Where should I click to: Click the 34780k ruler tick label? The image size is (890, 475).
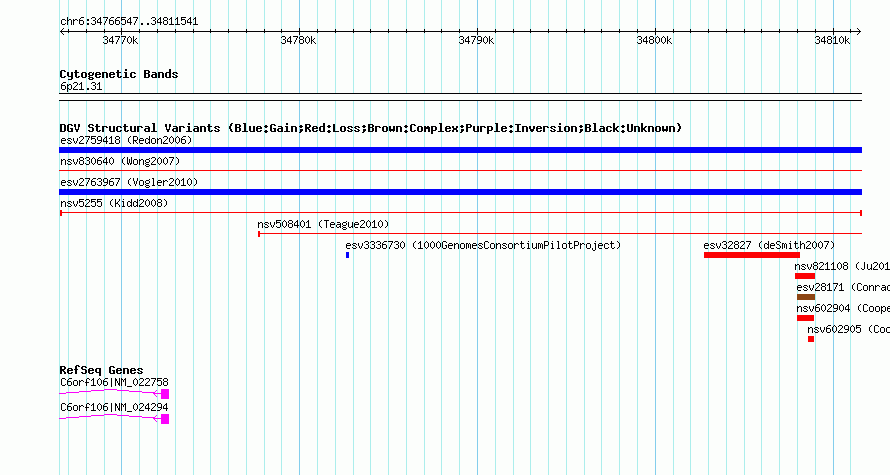(298, 40)
